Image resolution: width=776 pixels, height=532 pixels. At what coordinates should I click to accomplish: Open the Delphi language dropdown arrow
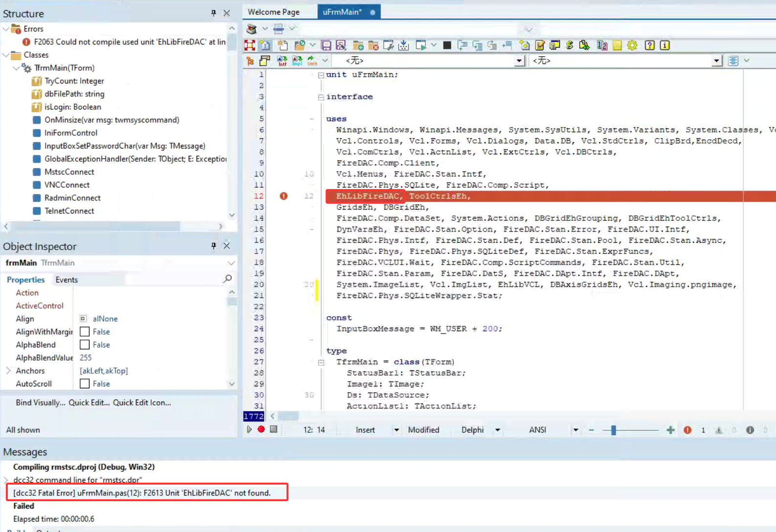point(498,430)
